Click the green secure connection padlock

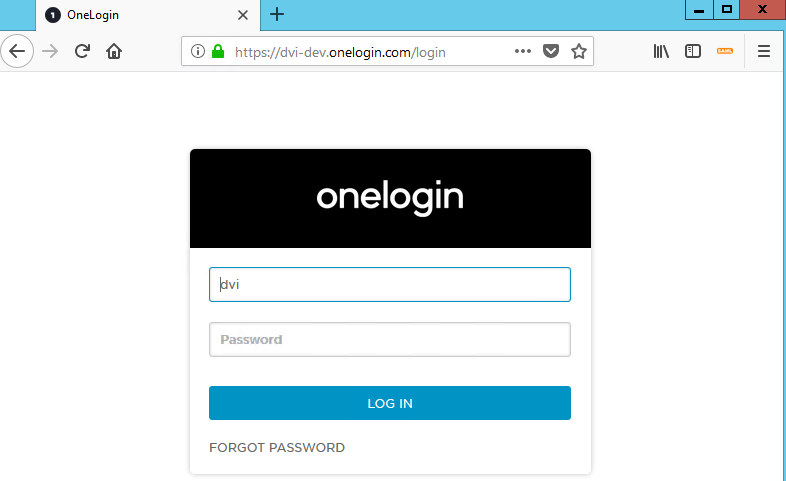coord(218,52)
